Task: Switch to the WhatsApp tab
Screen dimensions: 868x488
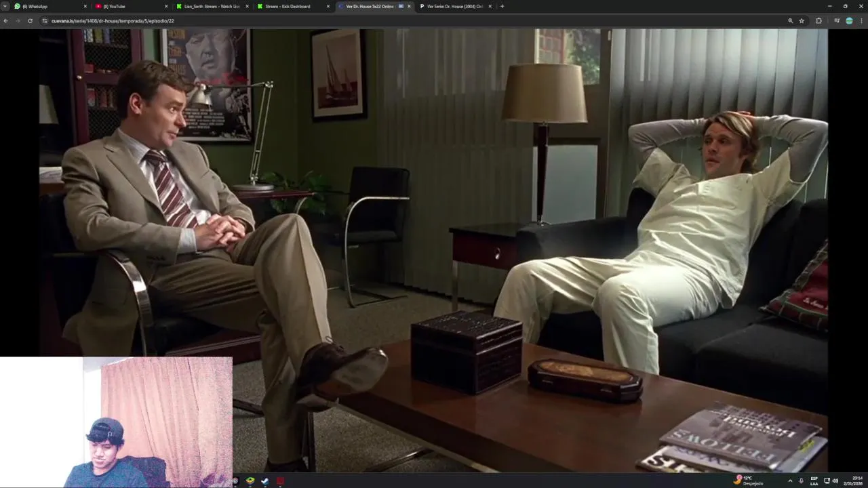Action: (x=51, y=6)
